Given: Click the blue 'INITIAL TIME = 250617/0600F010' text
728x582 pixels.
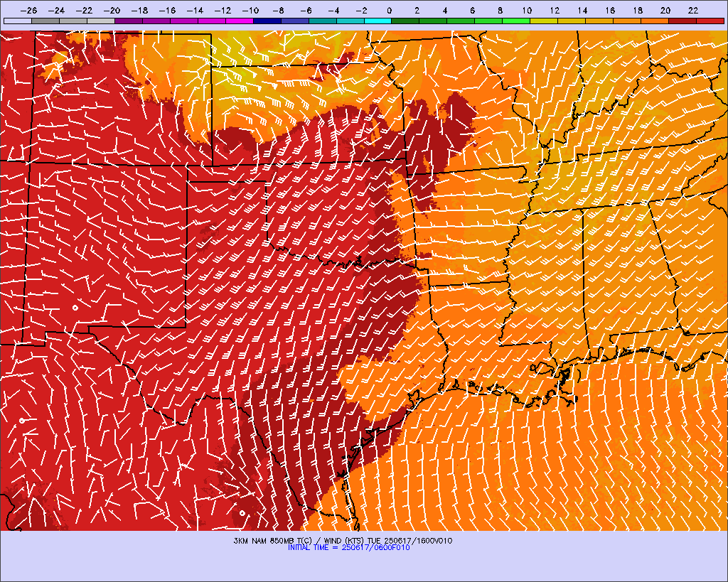Looking at the screenshot, I should coord(348,548).
